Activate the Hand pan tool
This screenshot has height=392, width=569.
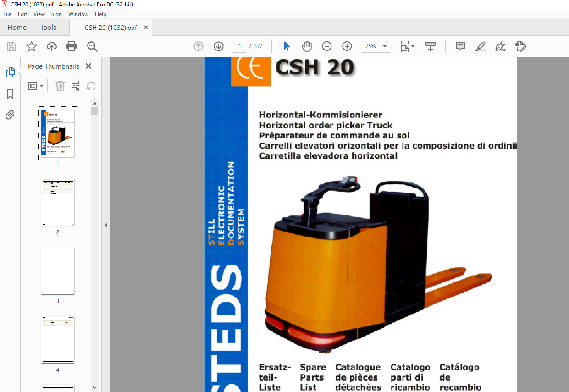[307, 46]
